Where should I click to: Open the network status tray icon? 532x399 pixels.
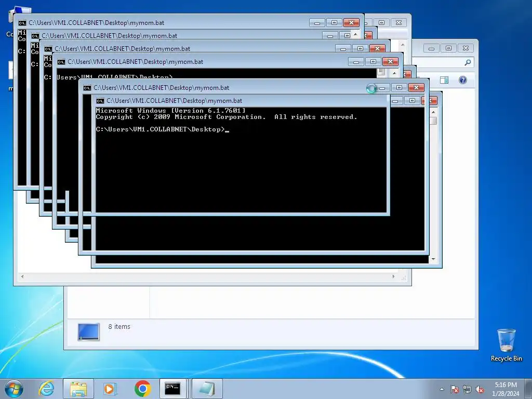pyautogui.click(x=467, y=389)
